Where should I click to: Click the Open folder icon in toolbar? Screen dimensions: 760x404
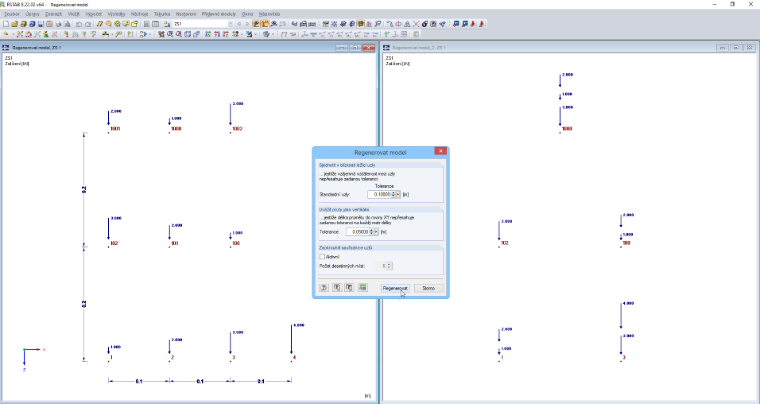tap(15, 24)
